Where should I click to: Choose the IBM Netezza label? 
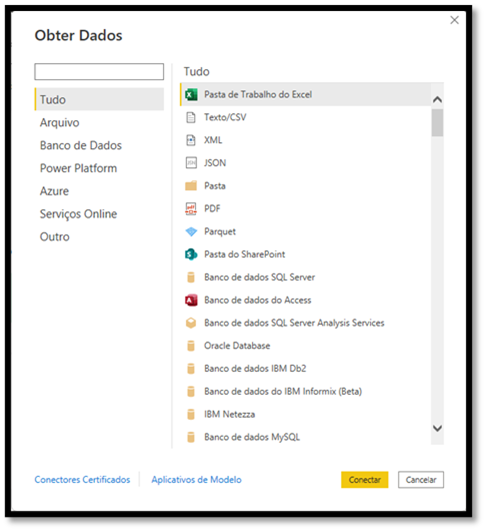(229, 414)
